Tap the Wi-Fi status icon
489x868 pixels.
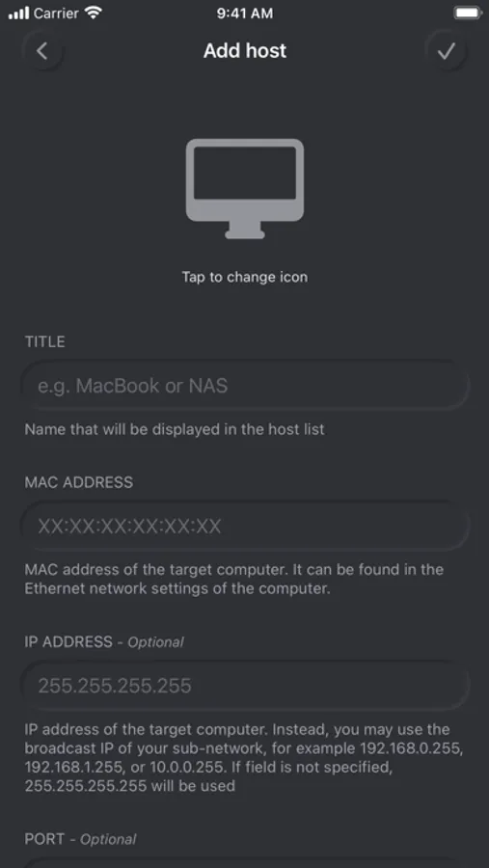click(94, 14)
